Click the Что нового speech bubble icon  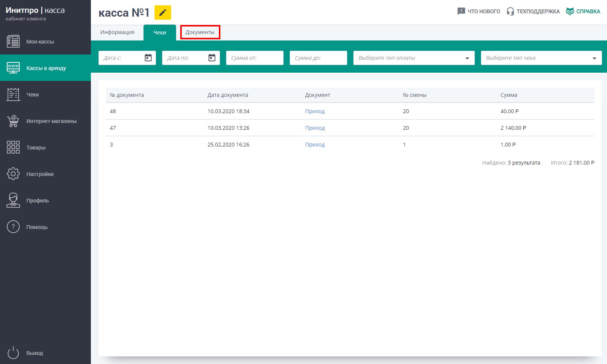[x=461, y=11]
